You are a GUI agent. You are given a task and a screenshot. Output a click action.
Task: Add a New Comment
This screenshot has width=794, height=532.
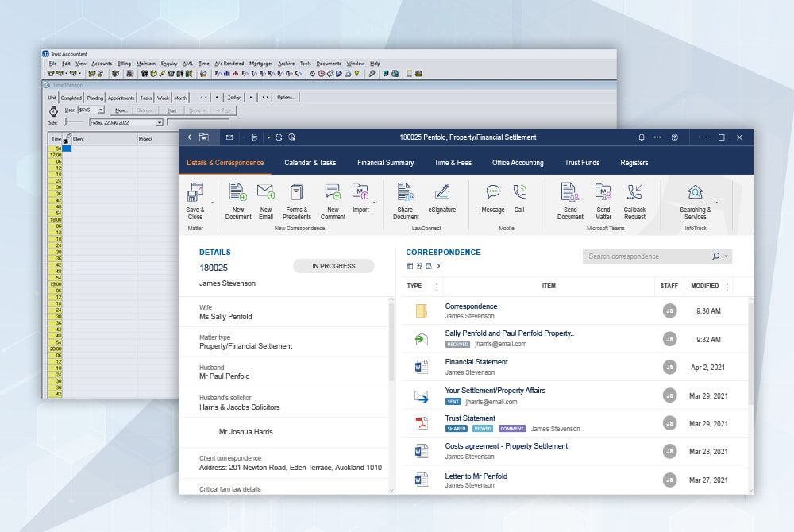coord(333,202)
